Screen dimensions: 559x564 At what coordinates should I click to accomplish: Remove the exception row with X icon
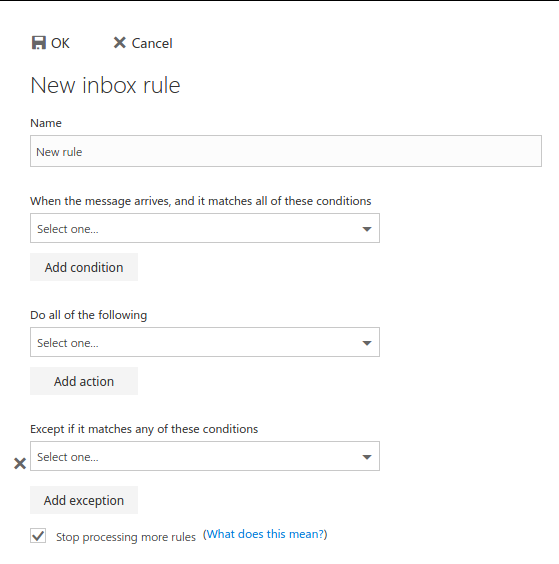20,463
